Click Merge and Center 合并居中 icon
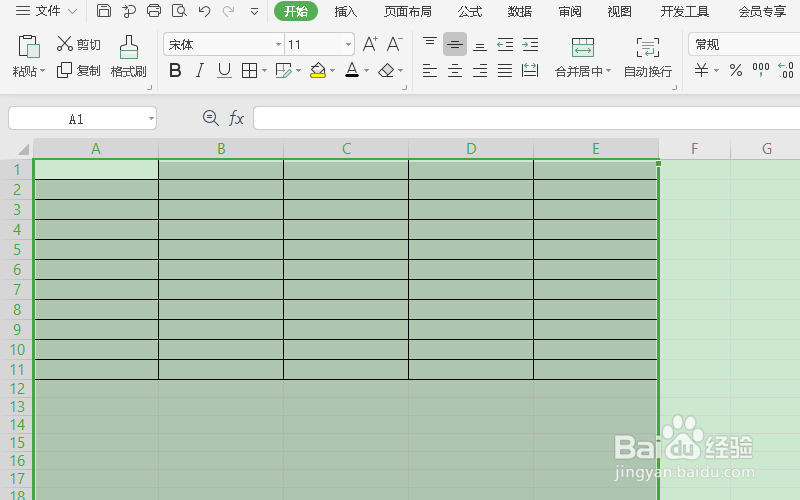 (x=583, y=47)
